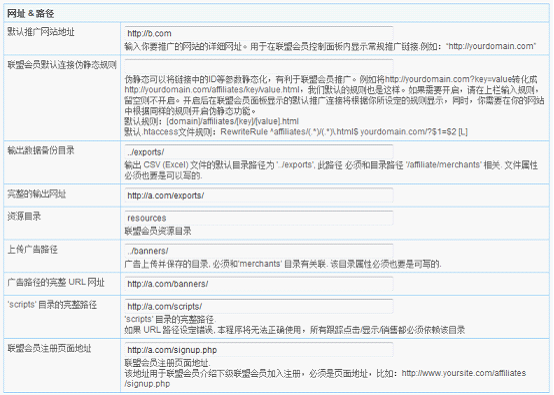Select the http://a.com/exports/ output URL field
Screen dimensions: 554x395
click(x=259, y=195)
